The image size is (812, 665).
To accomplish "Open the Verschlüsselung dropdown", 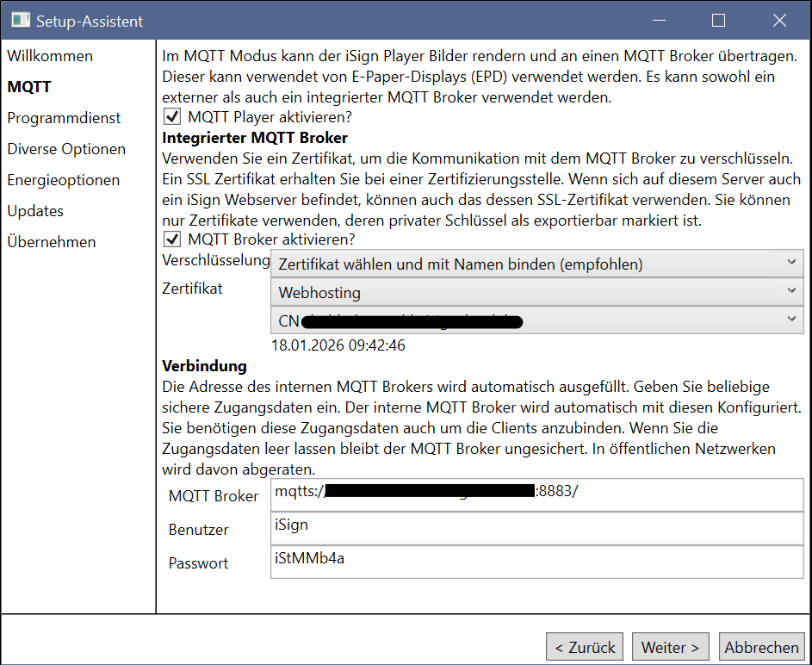I will 537,264.
